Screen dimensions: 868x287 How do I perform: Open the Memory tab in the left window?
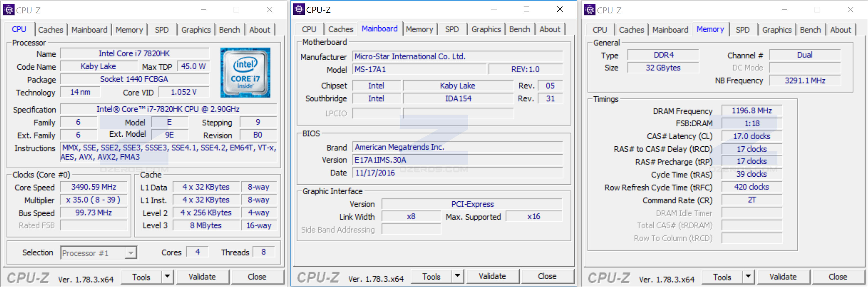(129, 30)
